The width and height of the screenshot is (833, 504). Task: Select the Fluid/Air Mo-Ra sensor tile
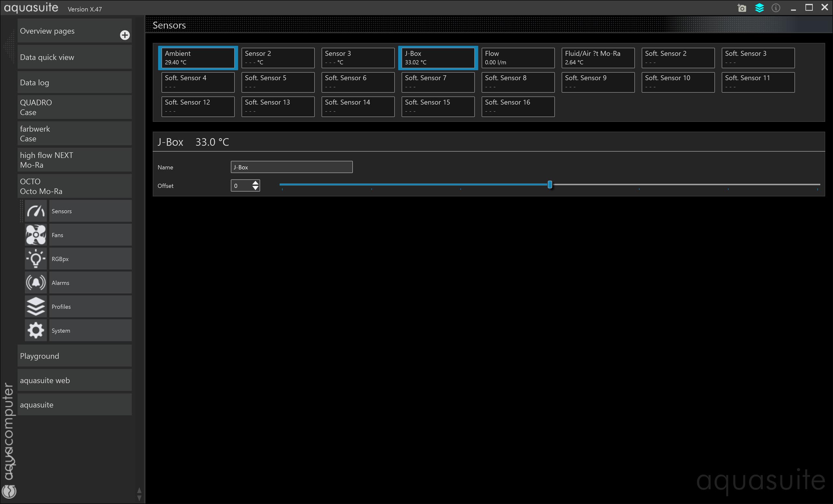point(598,58)
